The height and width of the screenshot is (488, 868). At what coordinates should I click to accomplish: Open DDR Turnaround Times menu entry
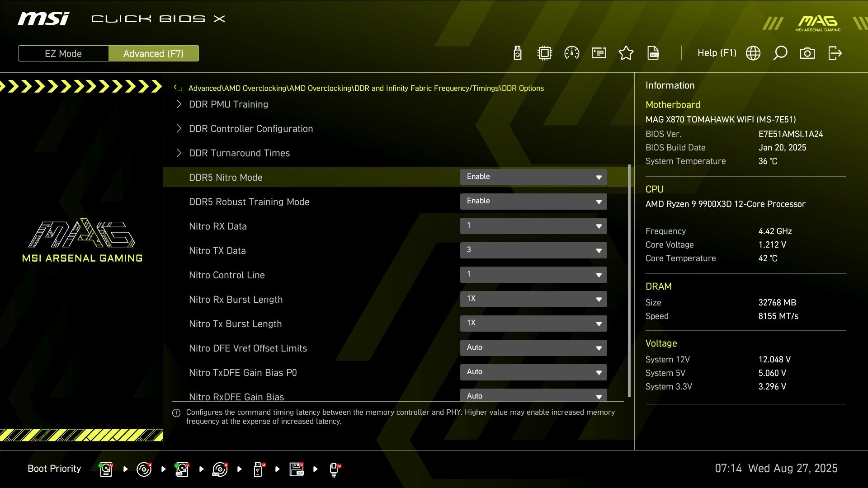tap(239, 153)
